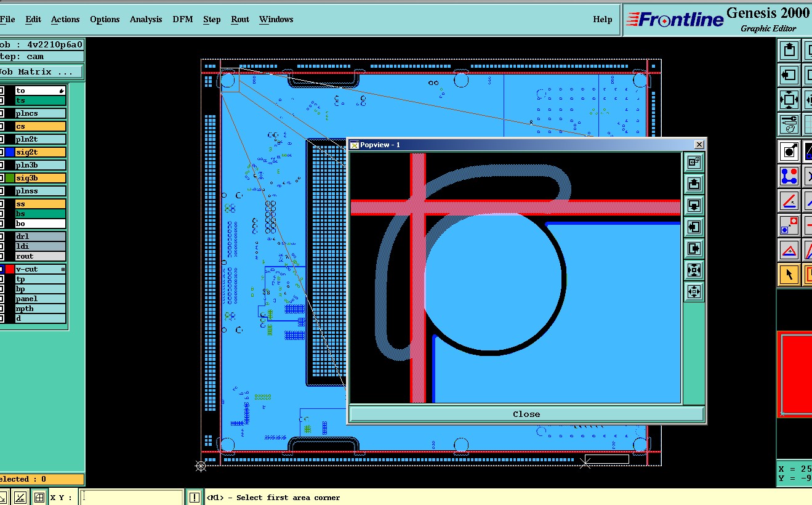
Task: Select the red triangle measure tool
Action: 789,249
